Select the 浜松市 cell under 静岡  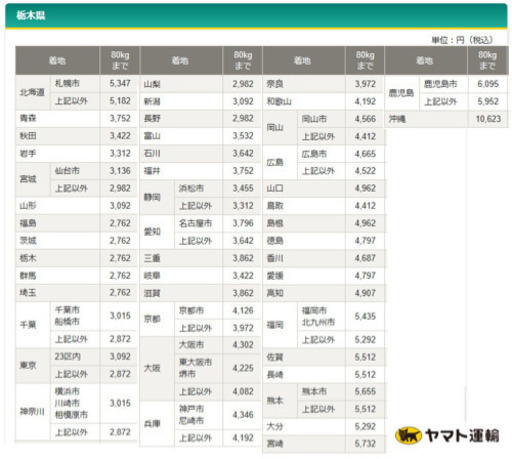(198, 188)
